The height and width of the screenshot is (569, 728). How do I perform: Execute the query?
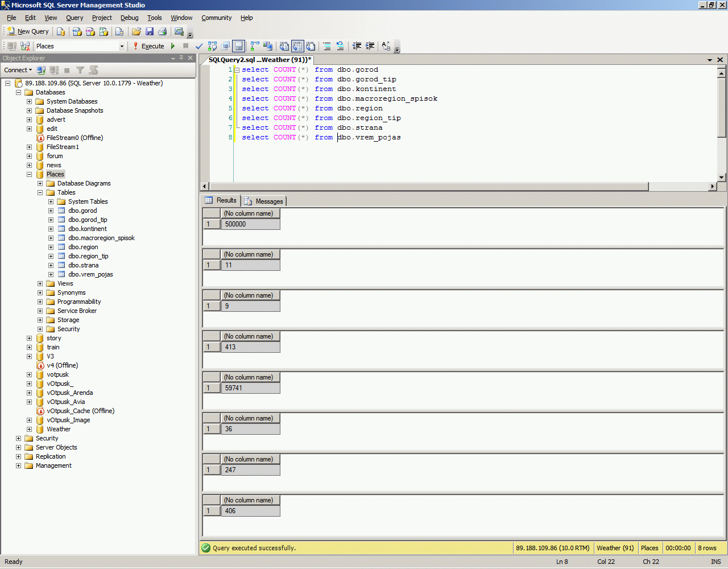coord(148,46)
